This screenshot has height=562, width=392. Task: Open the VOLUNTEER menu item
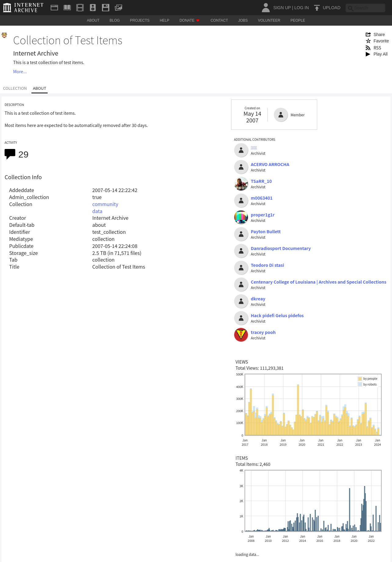click(269, 20)
